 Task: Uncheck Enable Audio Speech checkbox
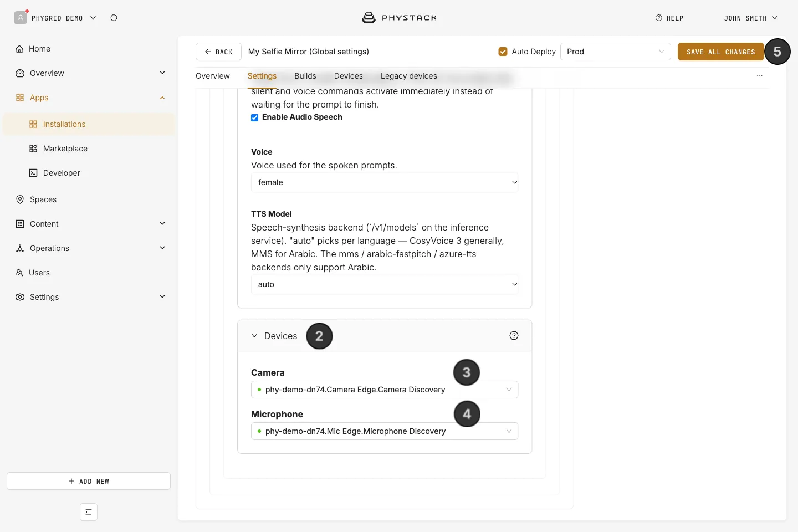[x=255, y=117]
